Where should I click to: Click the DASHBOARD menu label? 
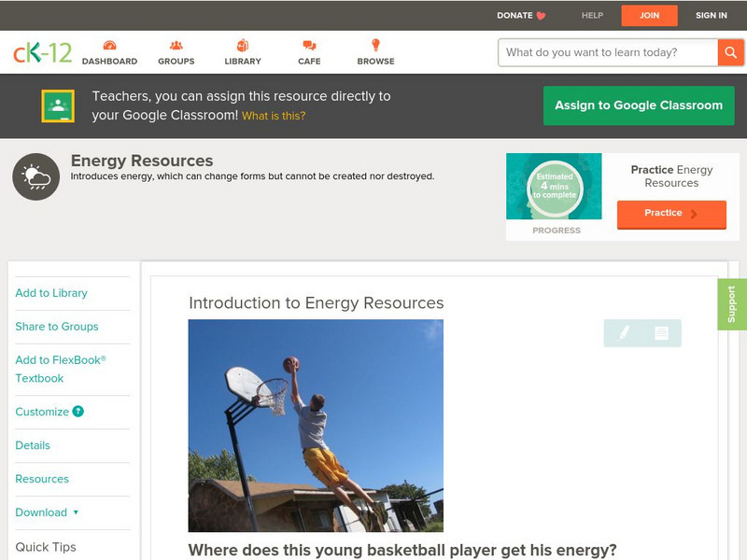click(109, 62)
